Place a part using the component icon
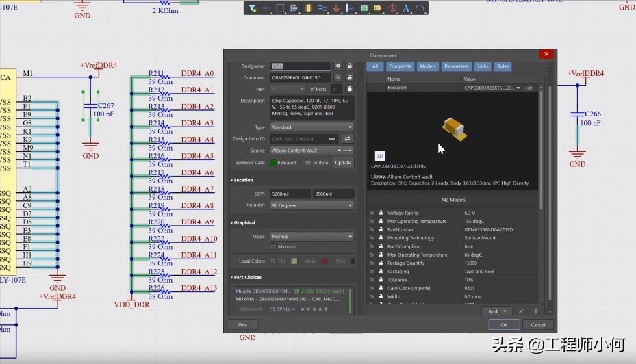 [x=308, y=8]
